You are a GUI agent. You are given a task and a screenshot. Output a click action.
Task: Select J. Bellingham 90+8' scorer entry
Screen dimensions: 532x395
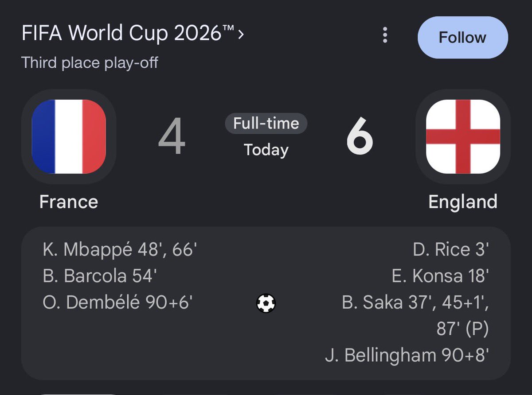pyautogui.click(x=407, y=356)
